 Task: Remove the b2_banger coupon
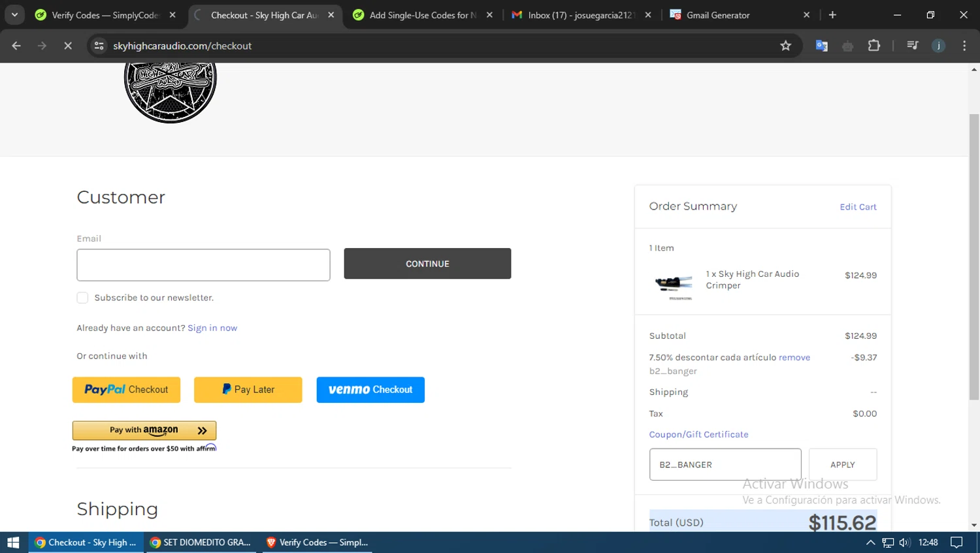click(x=794, y=358)
